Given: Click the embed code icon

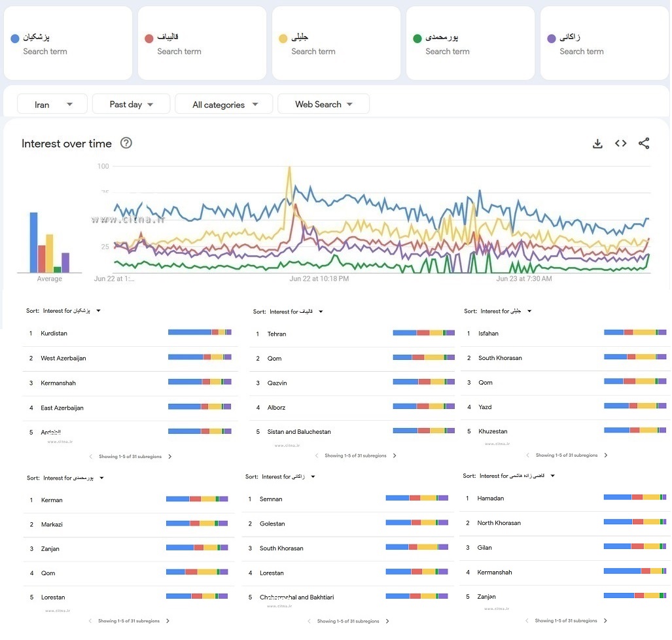Looking at the screenshot, I should (x=620, y=144).
